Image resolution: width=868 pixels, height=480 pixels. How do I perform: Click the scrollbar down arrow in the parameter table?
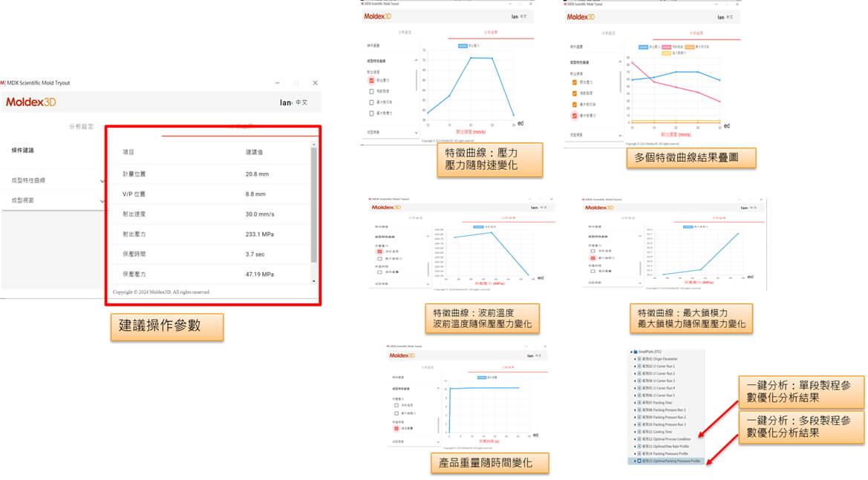(x=314, y=281)
